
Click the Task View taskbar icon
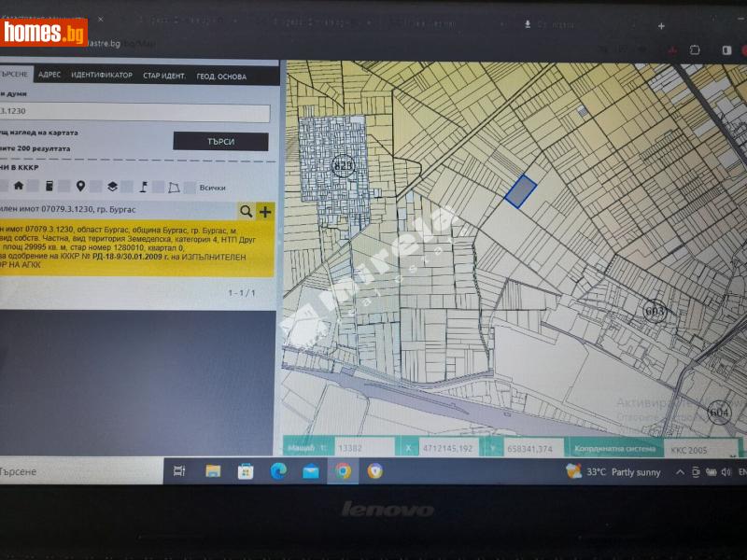tap(180, 471)
